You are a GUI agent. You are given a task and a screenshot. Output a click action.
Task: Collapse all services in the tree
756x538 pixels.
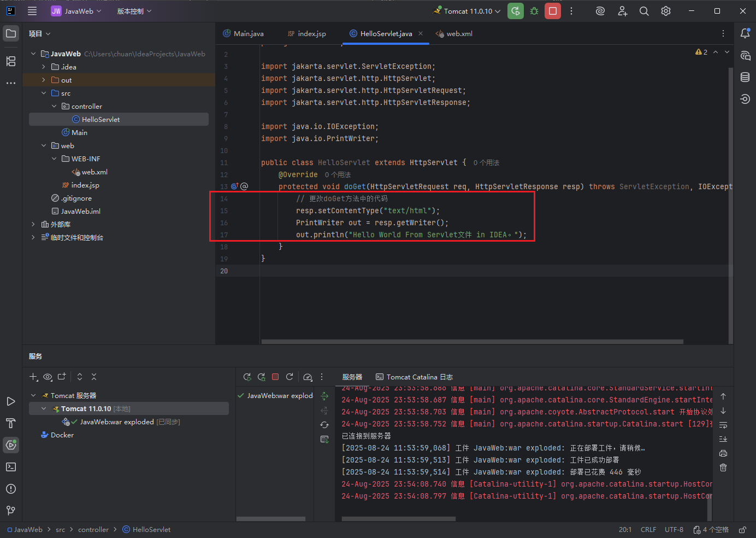[94, 377]
